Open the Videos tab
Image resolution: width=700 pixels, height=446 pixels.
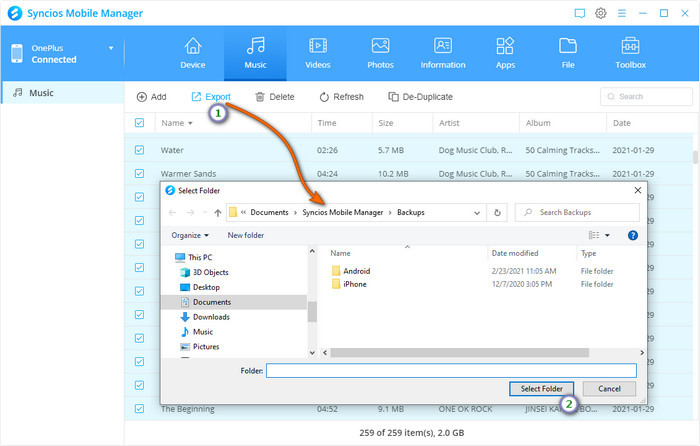pyautogui.click(x=317, y=53)
